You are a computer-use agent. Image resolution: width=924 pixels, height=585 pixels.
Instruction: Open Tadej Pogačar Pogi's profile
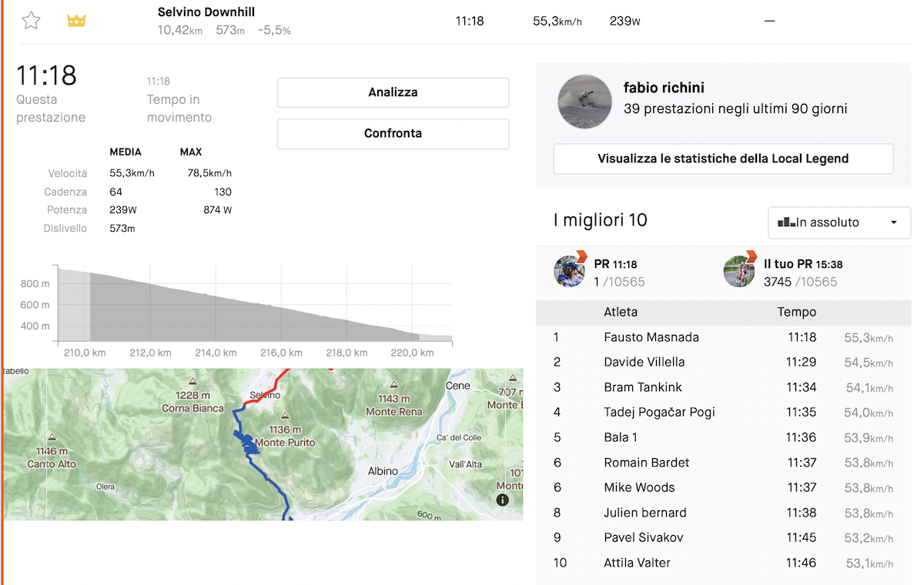coord(659,413)
